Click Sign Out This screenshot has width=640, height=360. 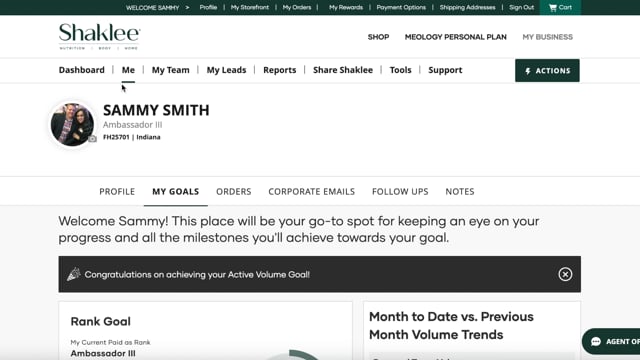(x=521, y=7)
